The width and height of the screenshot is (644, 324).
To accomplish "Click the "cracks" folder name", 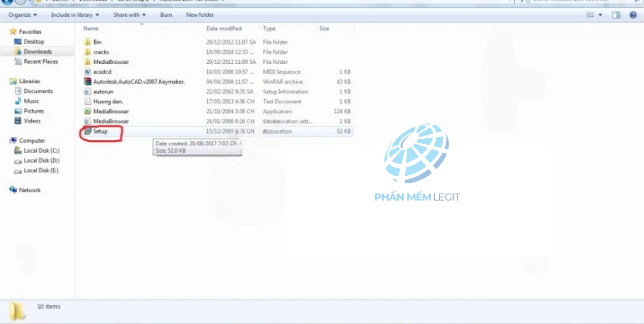I will coord(101,52).
